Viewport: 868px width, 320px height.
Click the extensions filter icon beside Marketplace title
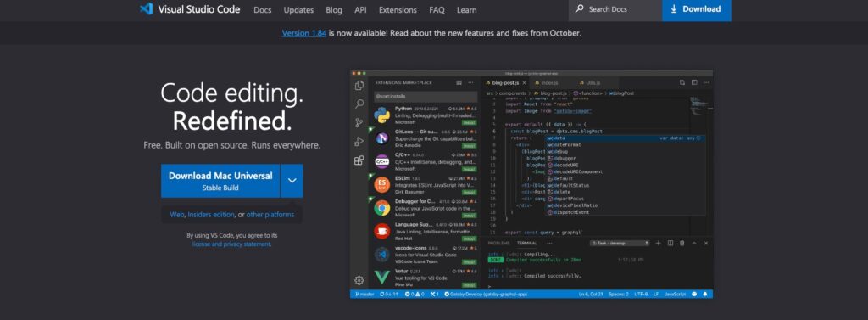[459, 82]
